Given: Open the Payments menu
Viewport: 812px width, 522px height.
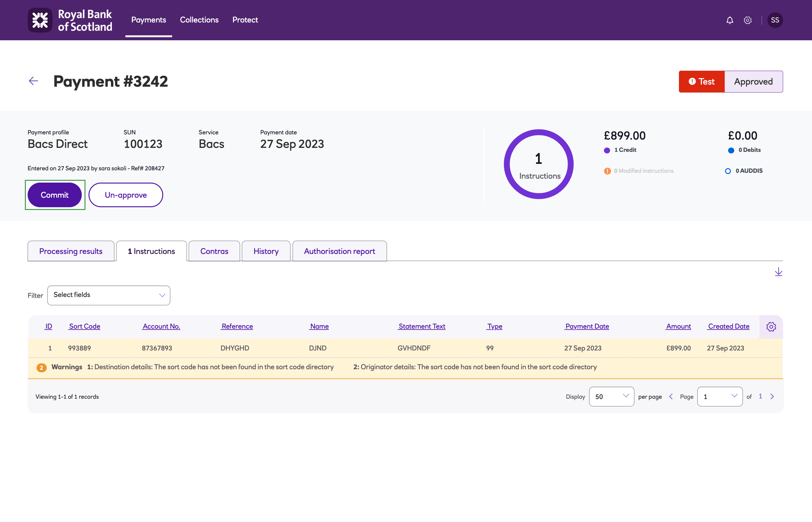Looking at the screenshot, I should [x=148, y=20].
